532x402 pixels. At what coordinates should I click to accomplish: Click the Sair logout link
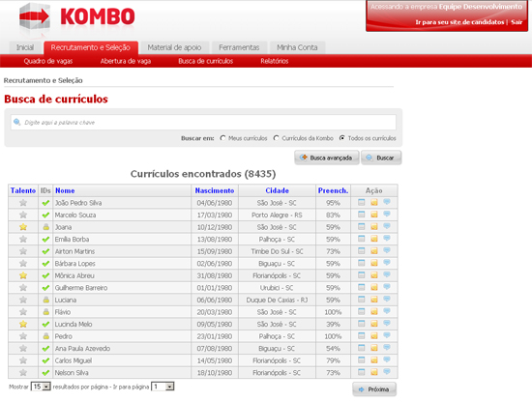pos(517,22)
